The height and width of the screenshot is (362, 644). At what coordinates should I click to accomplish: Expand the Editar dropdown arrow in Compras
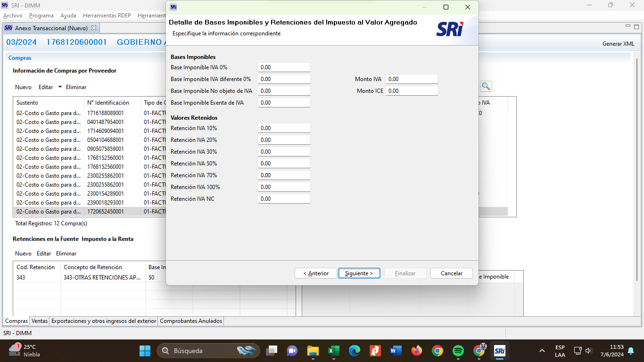[x=60, y=87]
